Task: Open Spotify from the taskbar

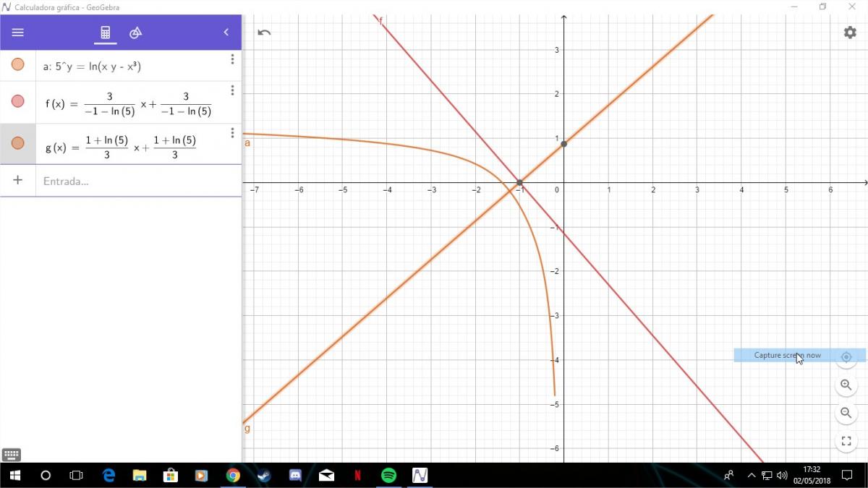Action: point(388,475)
